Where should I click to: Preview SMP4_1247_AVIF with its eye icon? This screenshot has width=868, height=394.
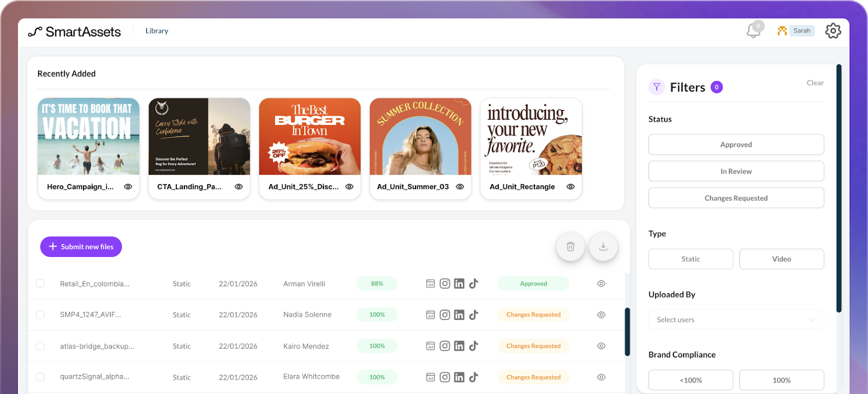pyautogui.click(x=601, y=315)
